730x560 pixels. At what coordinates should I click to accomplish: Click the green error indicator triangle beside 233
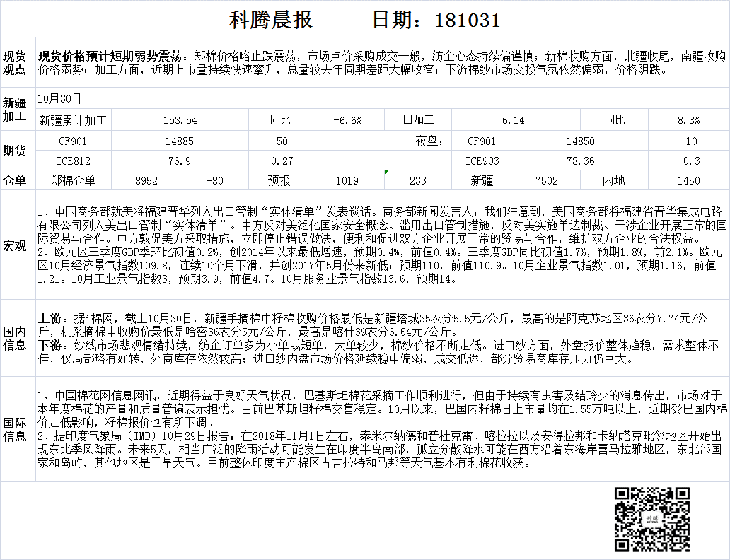(x=386, y=173)
